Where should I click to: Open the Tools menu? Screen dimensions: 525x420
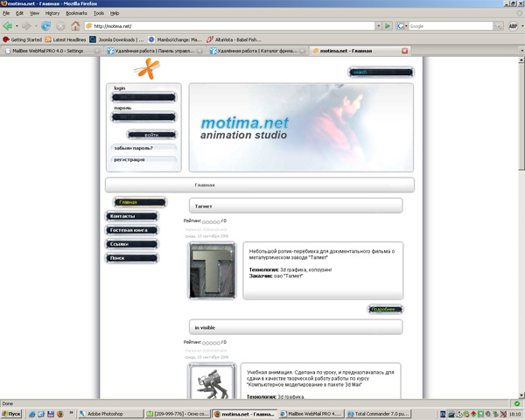[x=99, y=13]
